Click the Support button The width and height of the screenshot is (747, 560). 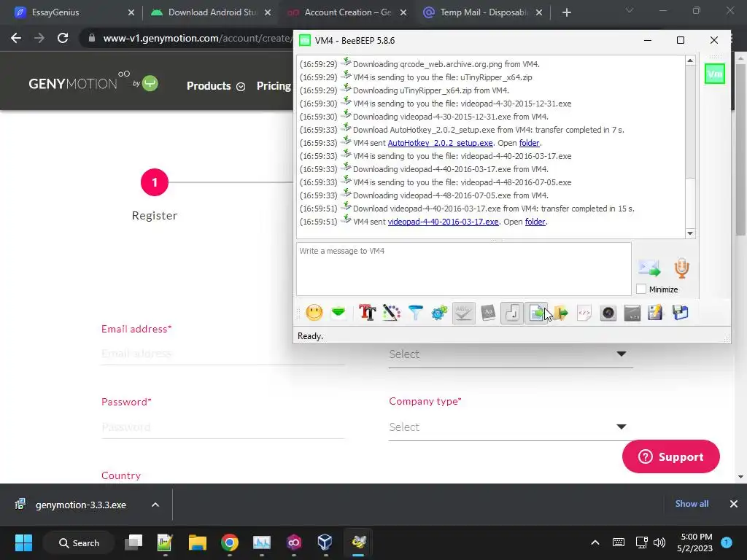671,456
